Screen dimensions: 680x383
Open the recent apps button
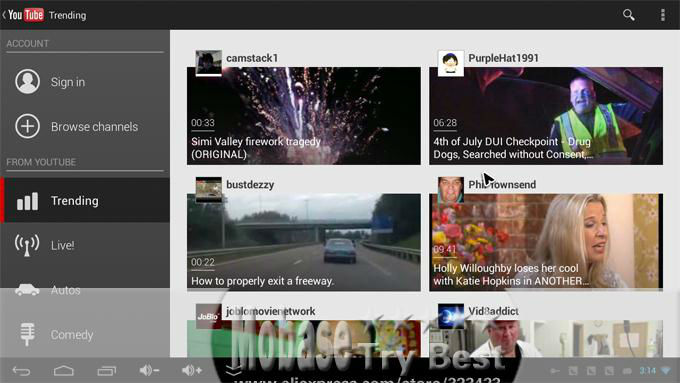pyautogui.click(x=106, y=371)
